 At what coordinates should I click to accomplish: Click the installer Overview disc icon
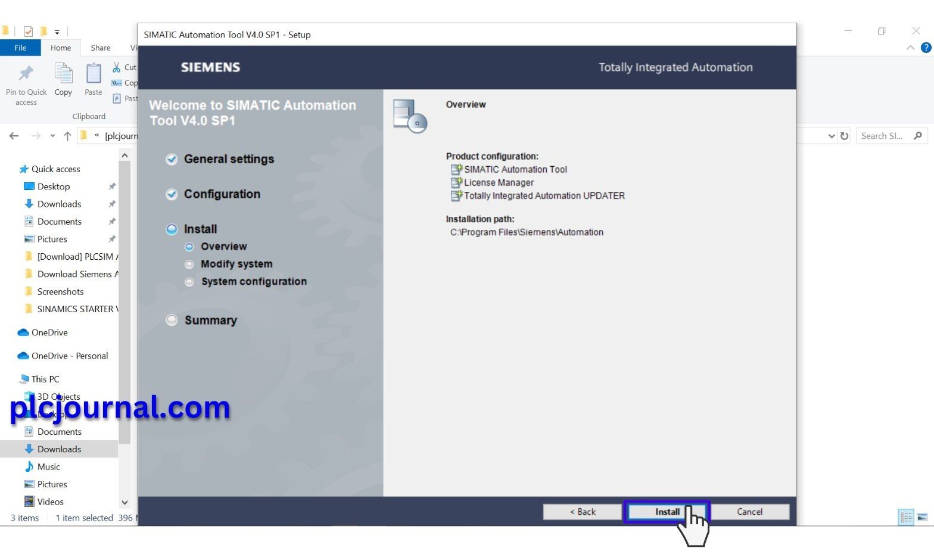point(410,116)
